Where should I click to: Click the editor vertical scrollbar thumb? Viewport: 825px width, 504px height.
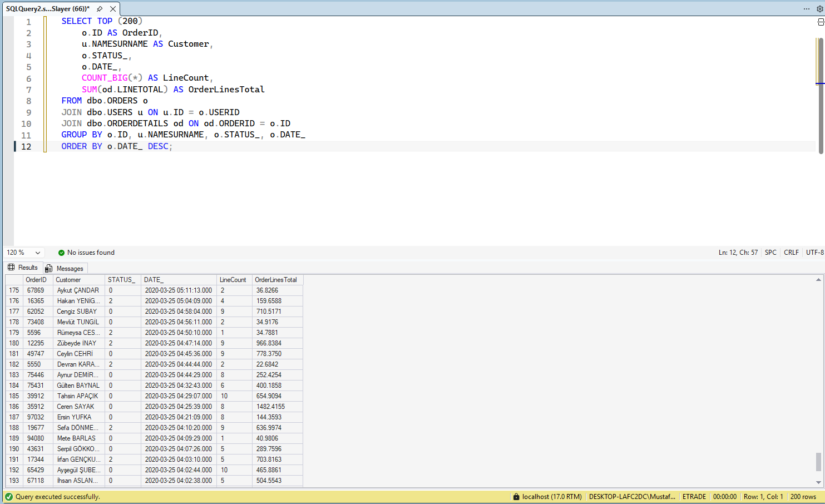click(x=821, y=96)
